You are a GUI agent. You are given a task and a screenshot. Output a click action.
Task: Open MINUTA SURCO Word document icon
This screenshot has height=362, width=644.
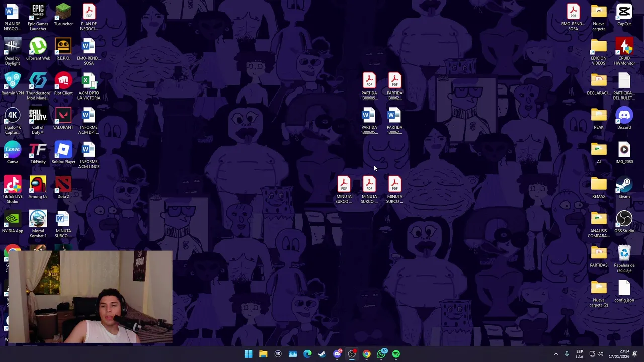tap(63, 225)
